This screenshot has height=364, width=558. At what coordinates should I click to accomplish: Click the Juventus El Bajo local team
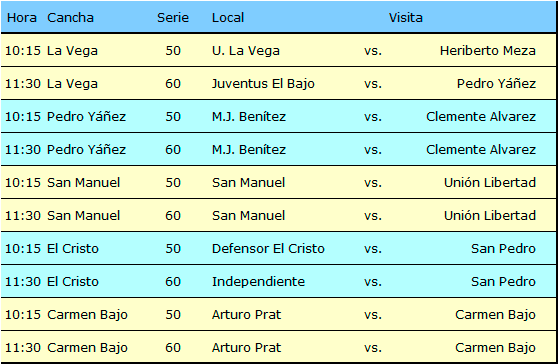(263, 84)
